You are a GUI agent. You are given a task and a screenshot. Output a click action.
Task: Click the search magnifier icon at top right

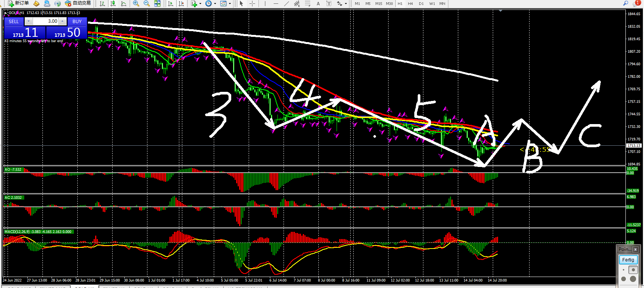(626, 3)
